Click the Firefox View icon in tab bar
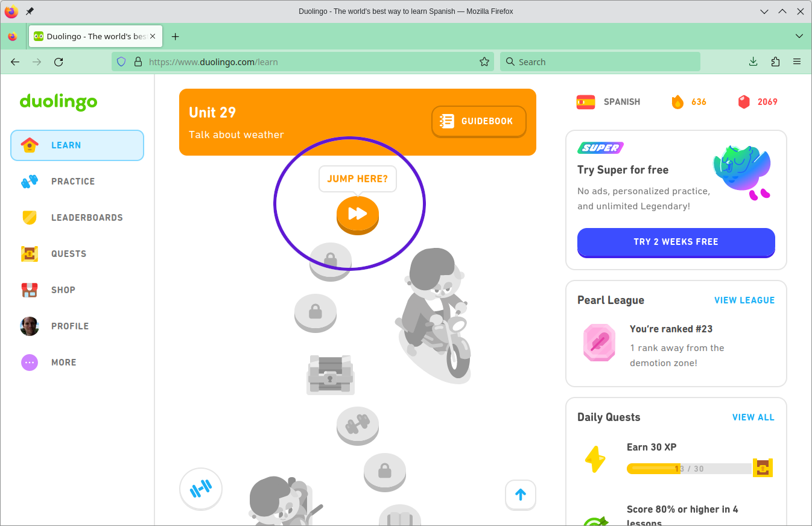Viewport: 812px width, 526px height. coord(12,36)
